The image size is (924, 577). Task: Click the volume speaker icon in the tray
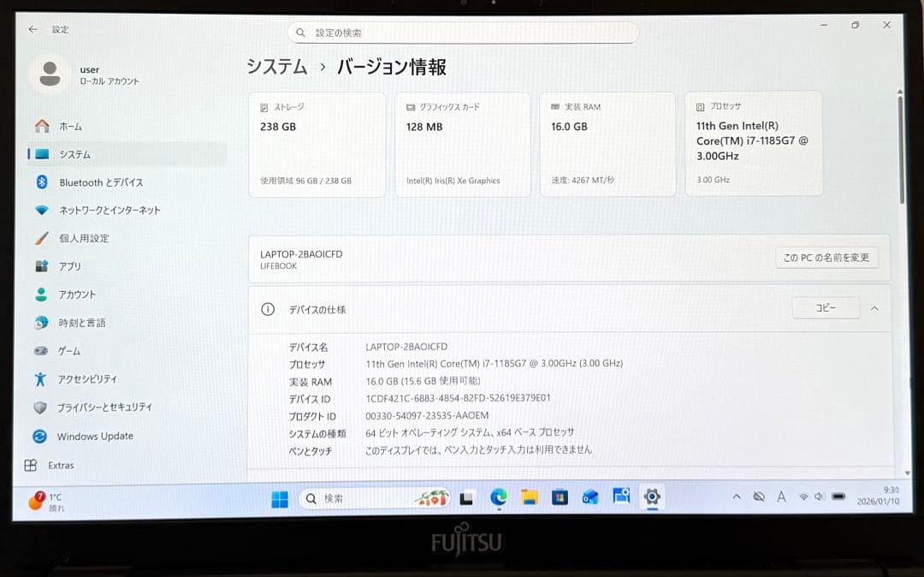tap(818, 497)
